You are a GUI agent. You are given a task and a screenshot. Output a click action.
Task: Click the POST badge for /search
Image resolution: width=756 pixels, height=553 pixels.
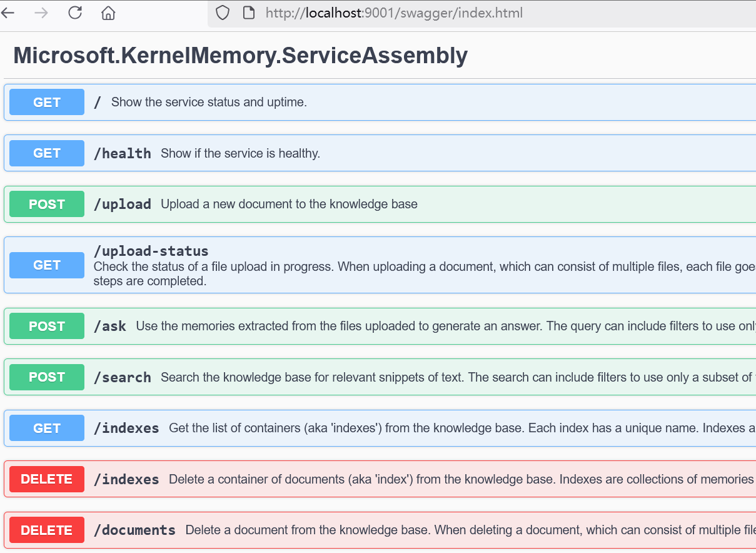(47, 377)
